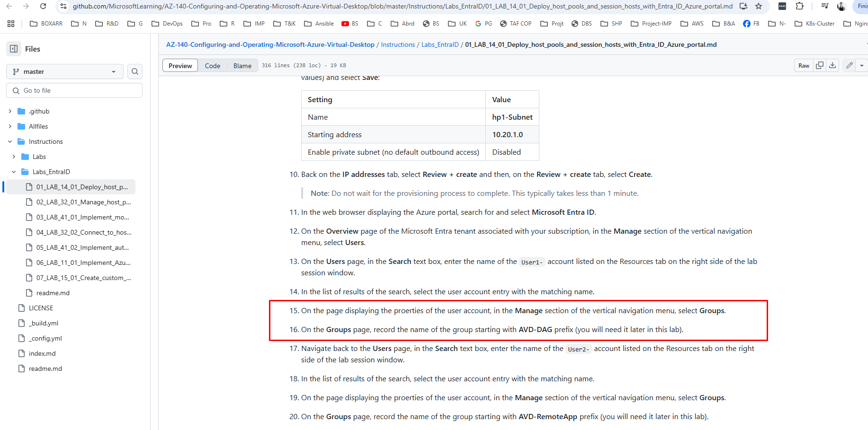Open the repository root breadcrumb link
The image size is (868, 430).
(270, 44)
